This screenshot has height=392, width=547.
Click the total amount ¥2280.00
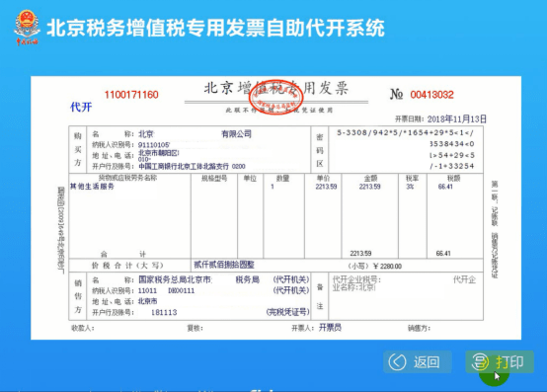tap(387, 266)
